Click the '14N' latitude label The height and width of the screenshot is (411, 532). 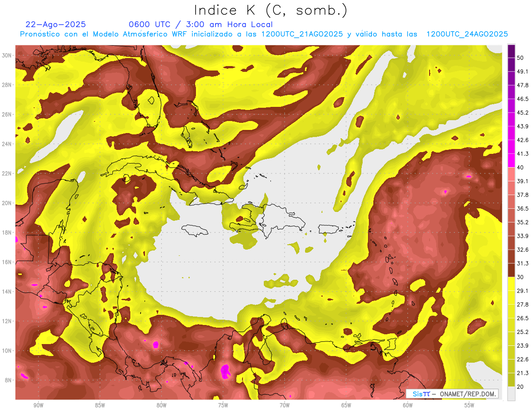[x=8, y=291]
